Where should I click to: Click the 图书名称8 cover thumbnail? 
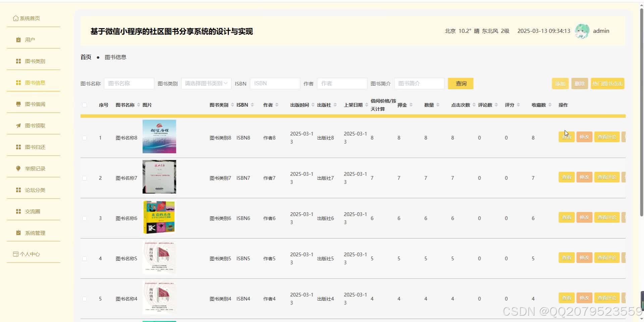(x=159, y=137)
